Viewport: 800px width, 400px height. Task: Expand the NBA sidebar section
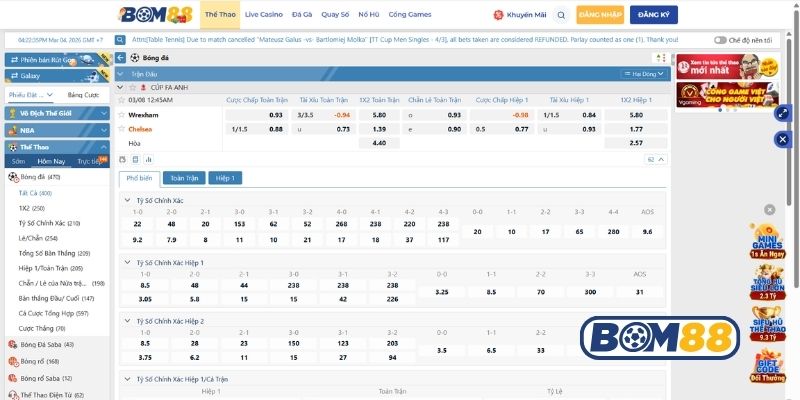(57, 129)
